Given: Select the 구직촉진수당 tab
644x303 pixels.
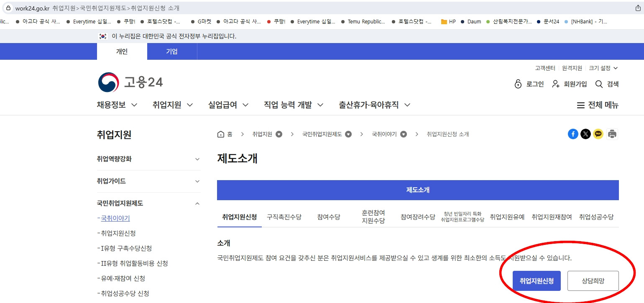Looking at the screenshot, I should [x=284, y=217].
